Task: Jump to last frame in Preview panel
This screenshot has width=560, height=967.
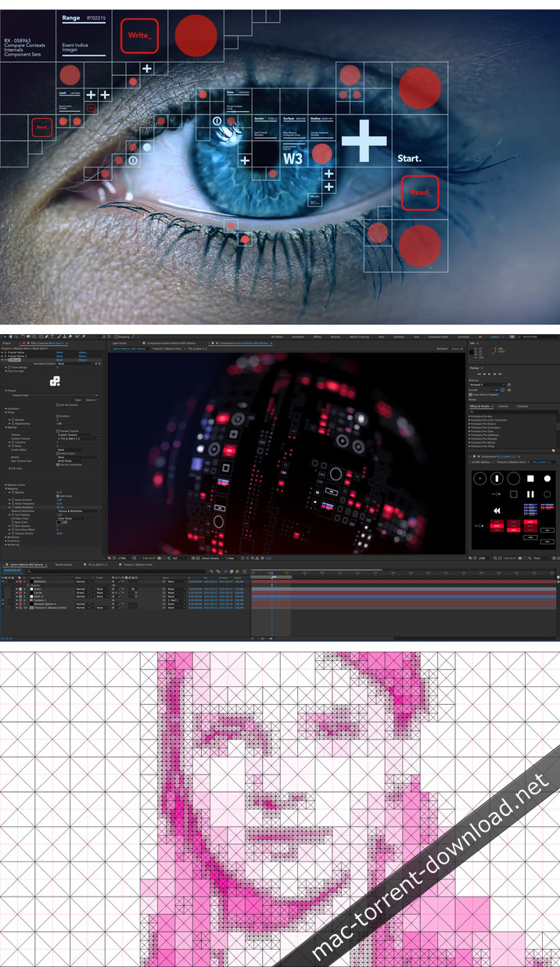Action: pos(500,374)
